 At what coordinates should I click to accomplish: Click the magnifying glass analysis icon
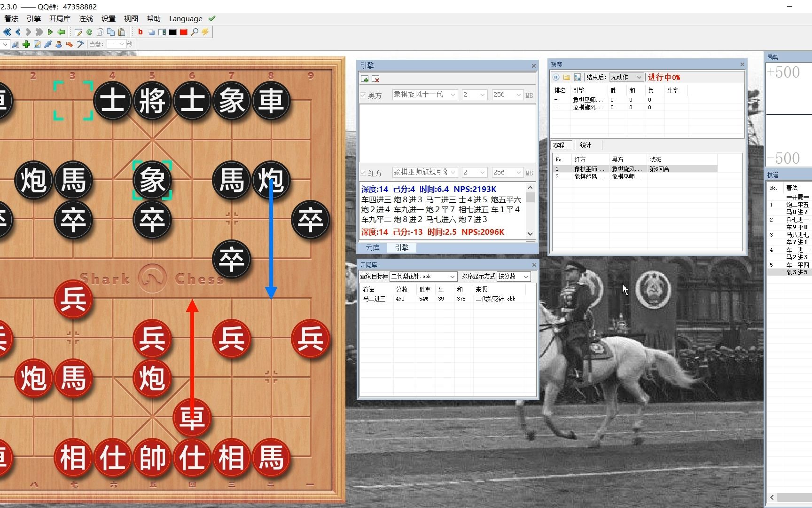[195, 32]
